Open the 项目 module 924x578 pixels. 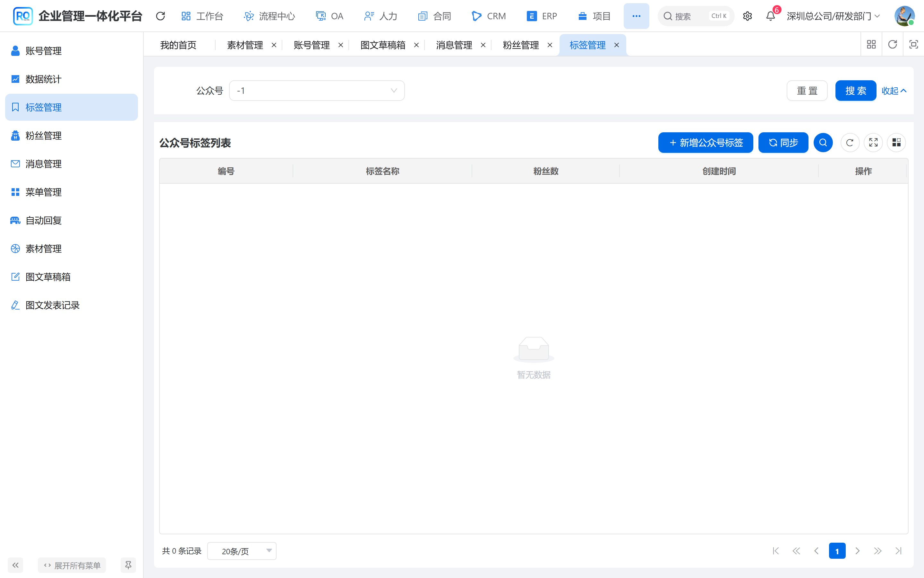(x=594, y=16)
